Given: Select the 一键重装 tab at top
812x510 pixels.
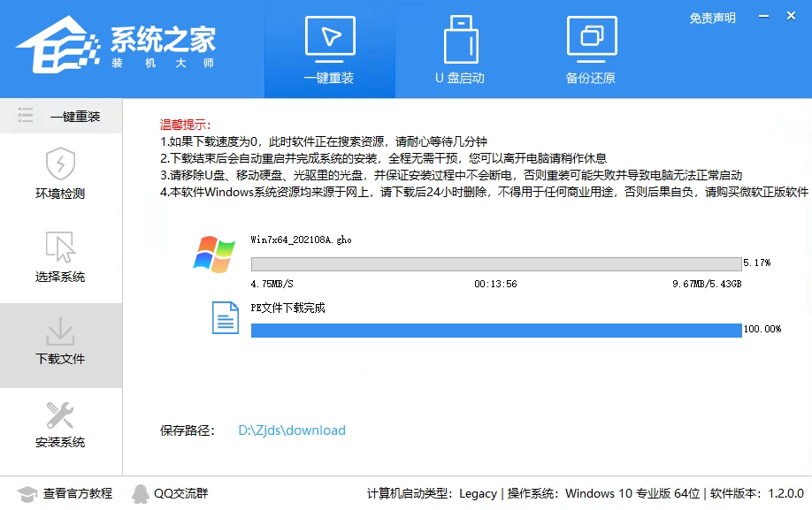Looking at the screenshot, I should click(x=329, y=44).
